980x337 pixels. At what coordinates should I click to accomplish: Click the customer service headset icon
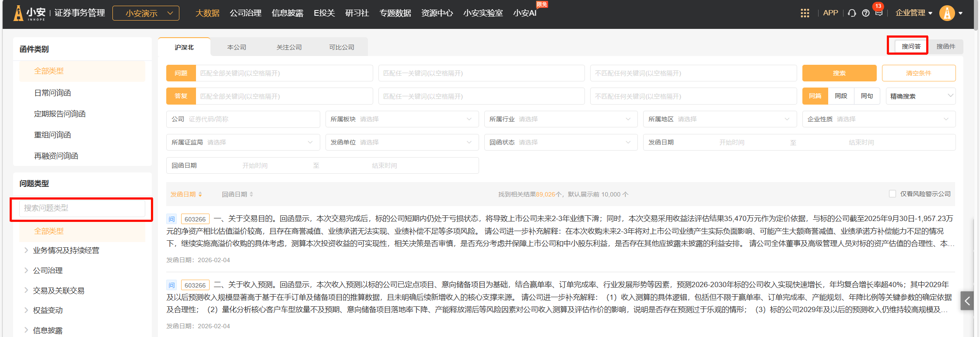coord(851,13)
